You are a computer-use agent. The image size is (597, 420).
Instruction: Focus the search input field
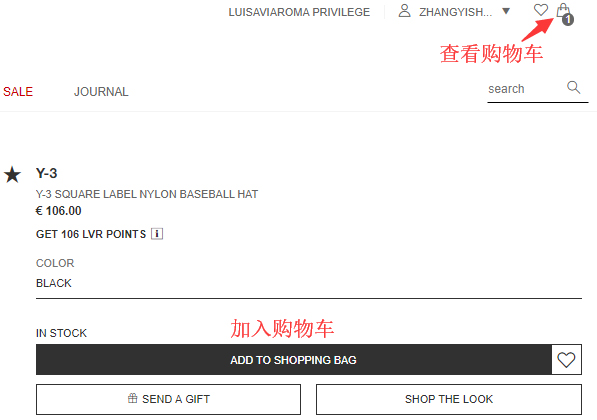[x=525, y=89]
